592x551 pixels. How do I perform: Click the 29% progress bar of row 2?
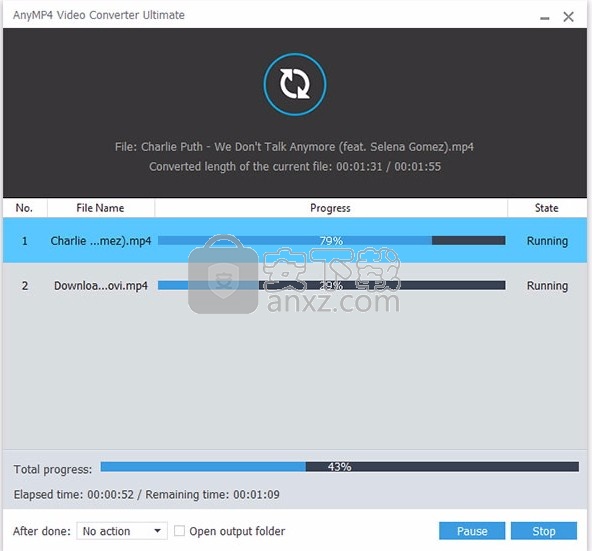[x=331, y=286]
